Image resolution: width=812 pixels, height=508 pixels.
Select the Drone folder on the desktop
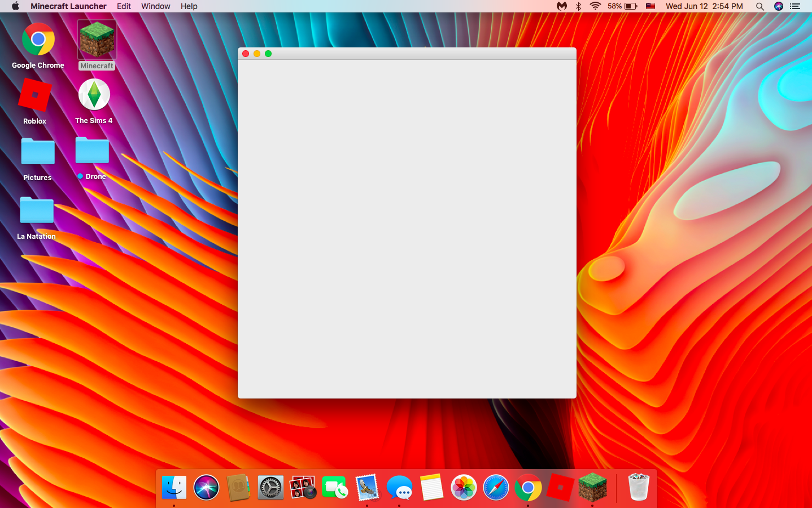pos(92,151)
